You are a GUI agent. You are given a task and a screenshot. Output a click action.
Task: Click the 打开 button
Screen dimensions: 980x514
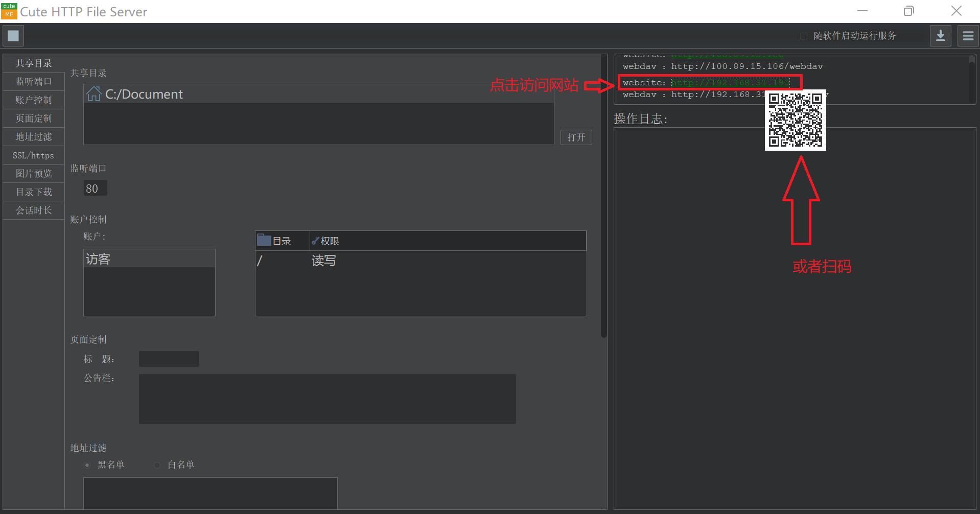(x=576, y=137)
